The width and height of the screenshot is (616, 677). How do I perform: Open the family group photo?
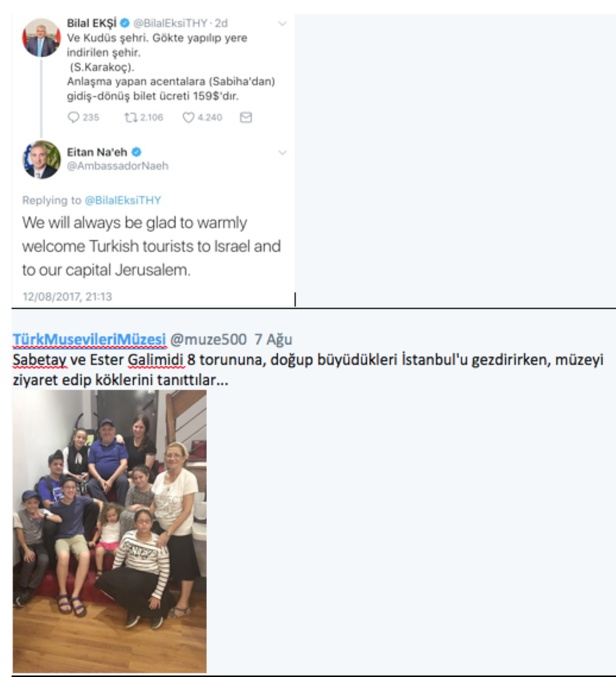[110, 532]
